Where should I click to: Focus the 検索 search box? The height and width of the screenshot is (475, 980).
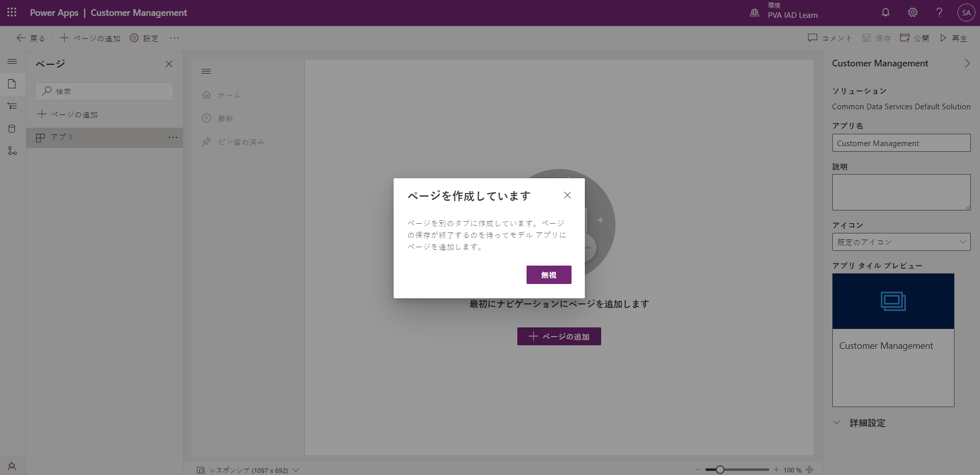click(x=104, y=91)
